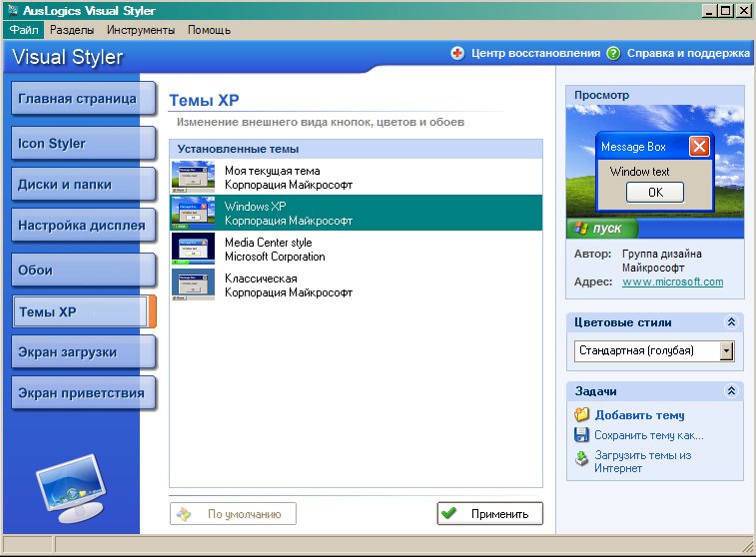This screenshot has width=756, height=557.
Task: Open the Диски и папки section
Action: point(84,185)
